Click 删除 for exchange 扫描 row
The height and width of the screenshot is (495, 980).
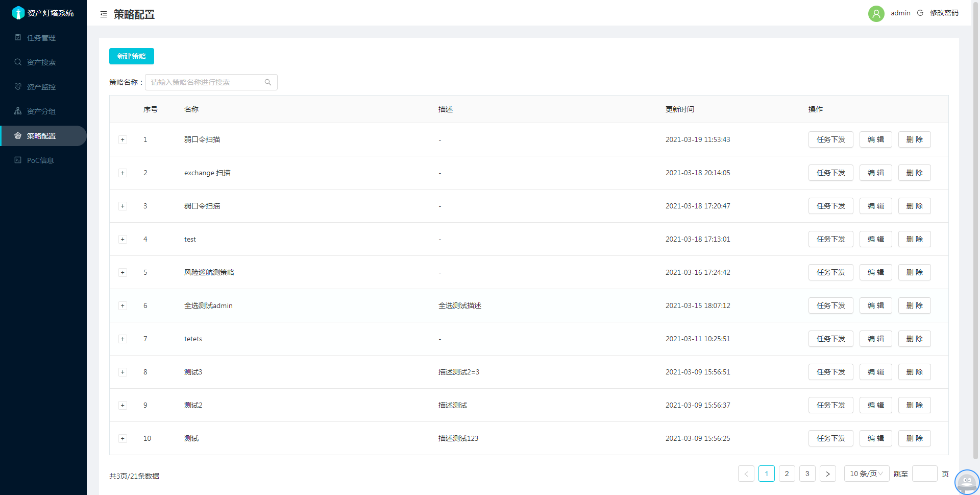click(x=915, y=173)
